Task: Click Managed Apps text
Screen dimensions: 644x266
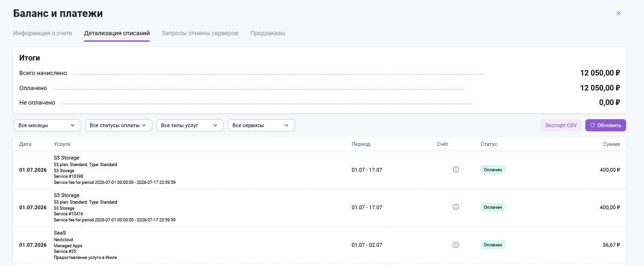Action: 68,246
